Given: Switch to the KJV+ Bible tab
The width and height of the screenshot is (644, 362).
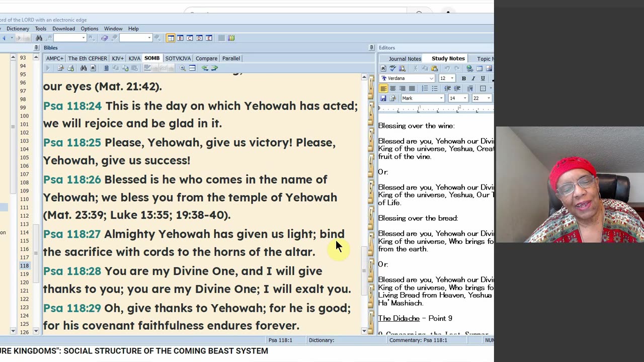Looking at the screenshot, I should click(x=118, y=58).
